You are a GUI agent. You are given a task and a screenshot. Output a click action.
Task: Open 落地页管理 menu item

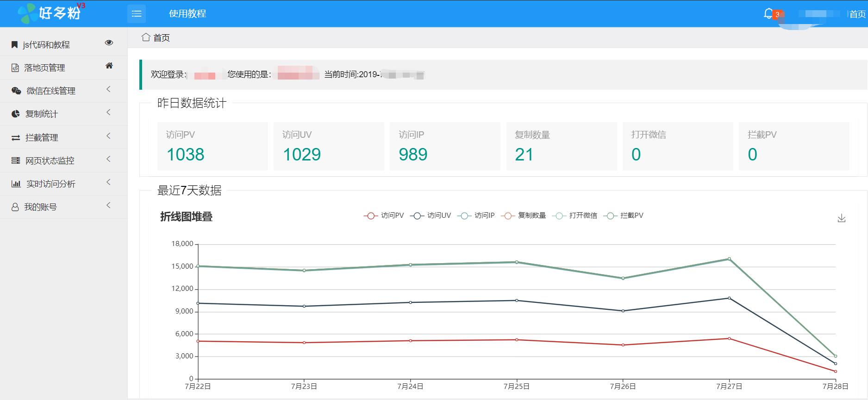tap(63, 68)
